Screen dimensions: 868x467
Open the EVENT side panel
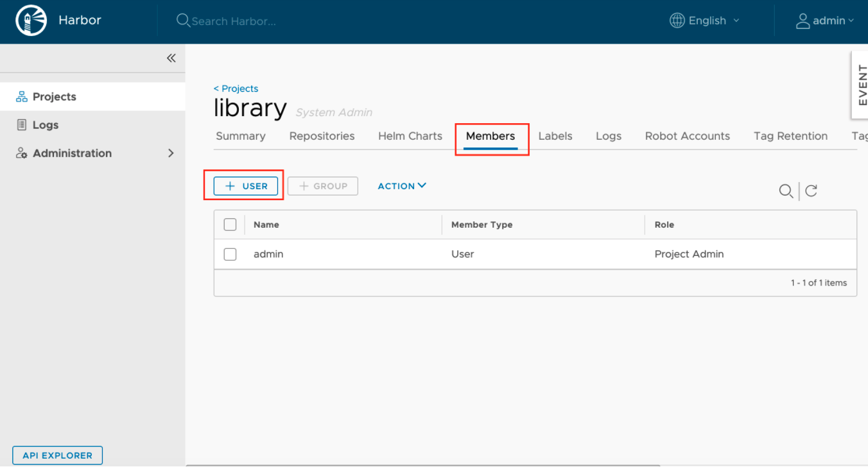point(861,85)
